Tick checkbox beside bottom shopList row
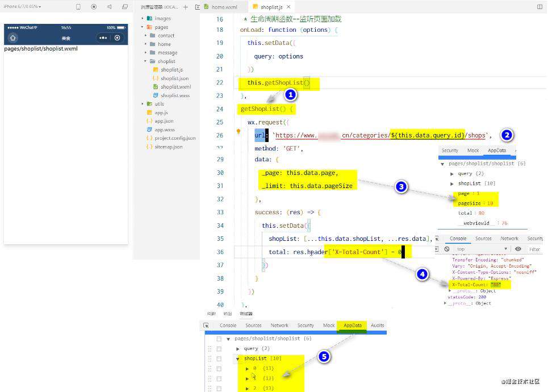 tap(219, 358)
